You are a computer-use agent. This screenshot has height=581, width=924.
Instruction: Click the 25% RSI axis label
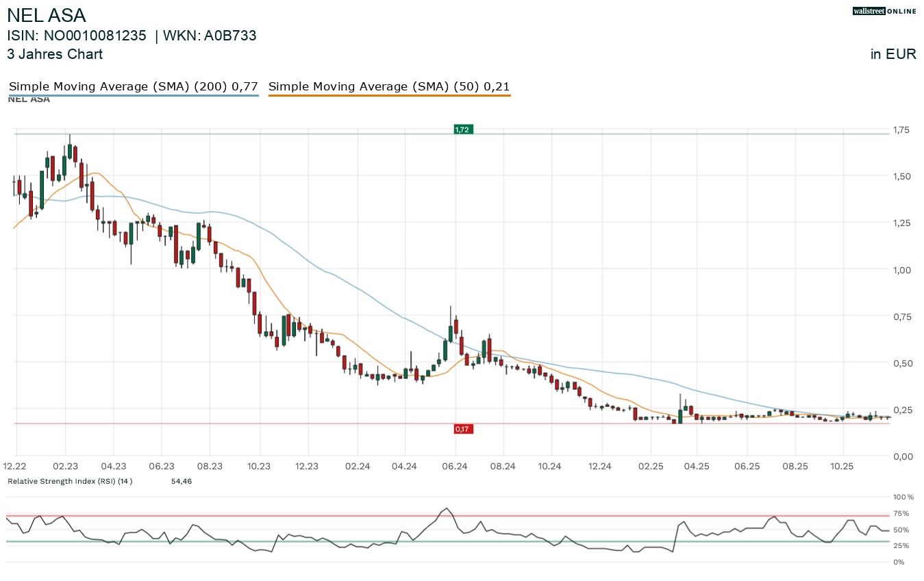(901, 545)
